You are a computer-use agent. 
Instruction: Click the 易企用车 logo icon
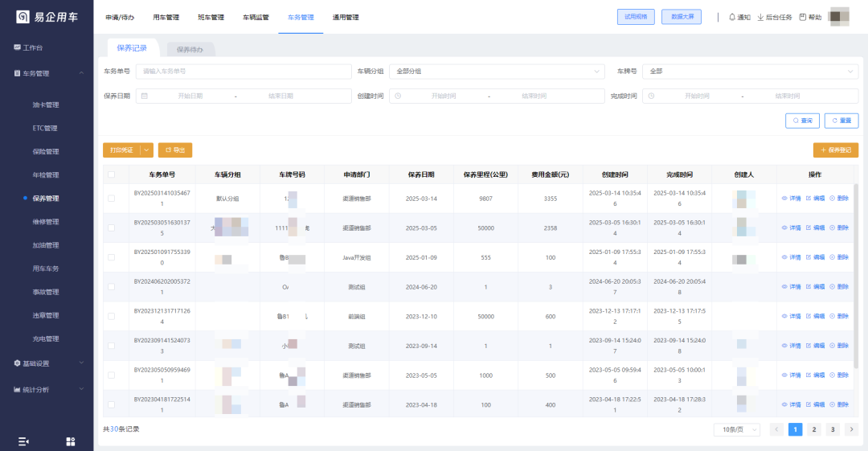(x=23, y=17)
